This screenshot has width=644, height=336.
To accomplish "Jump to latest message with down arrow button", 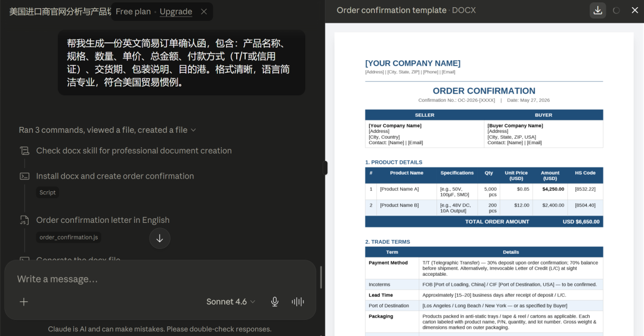I will tap(160, 238).
